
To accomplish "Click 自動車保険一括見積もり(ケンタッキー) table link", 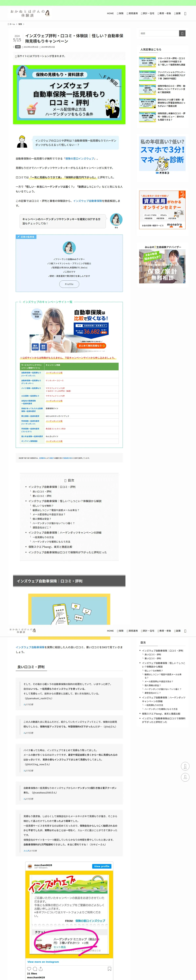I will coord(31,382).
